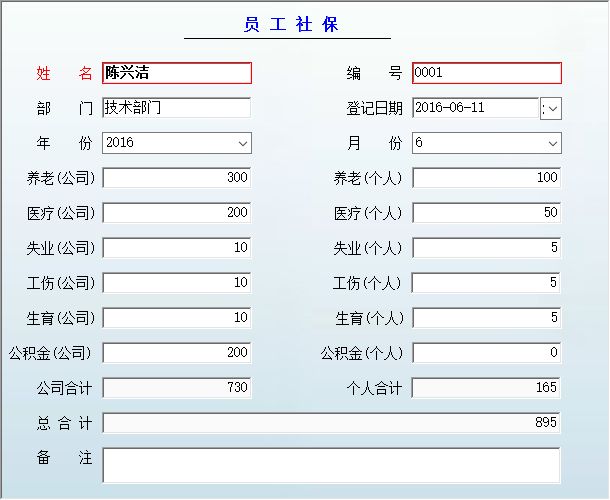Click the 公积金(公司) field with value 200

[x=177, y=353]
